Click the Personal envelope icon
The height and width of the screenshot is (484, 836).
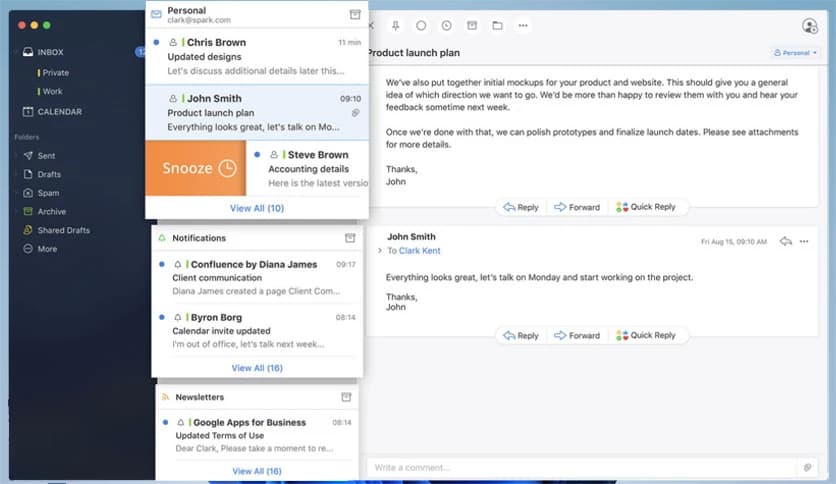tap(156, 14)
